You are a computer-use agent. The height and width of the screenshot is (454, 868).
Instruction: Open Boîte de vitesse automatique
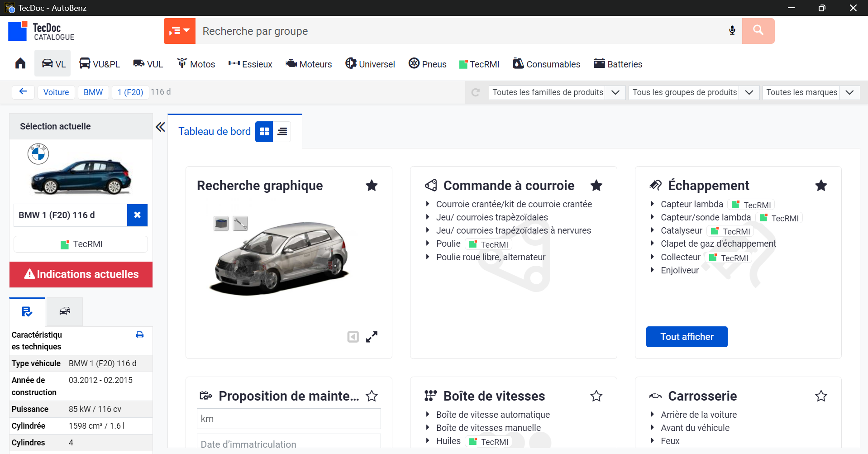pos(493,415)
